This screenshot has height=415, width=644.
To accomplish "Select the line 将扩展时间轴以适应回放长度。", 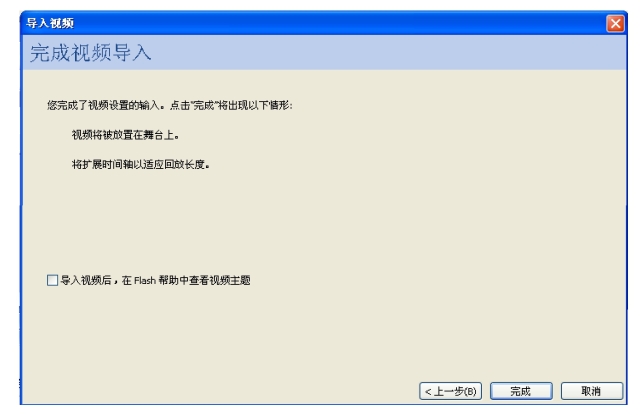I will click(140, 165).
